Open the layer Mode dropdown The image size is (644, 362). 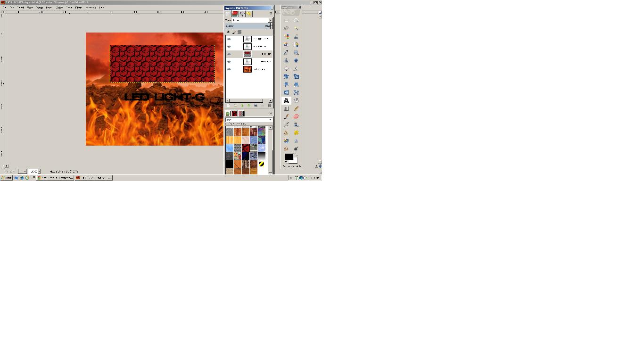coord(252,20)
